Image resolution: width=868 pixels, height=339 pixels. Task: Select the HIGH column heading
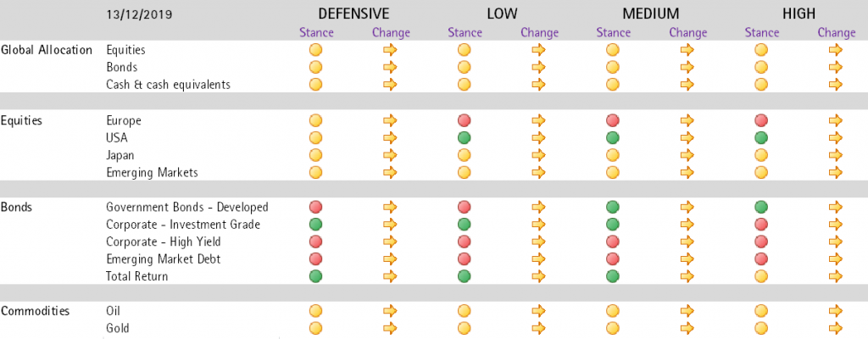(798, 14)
